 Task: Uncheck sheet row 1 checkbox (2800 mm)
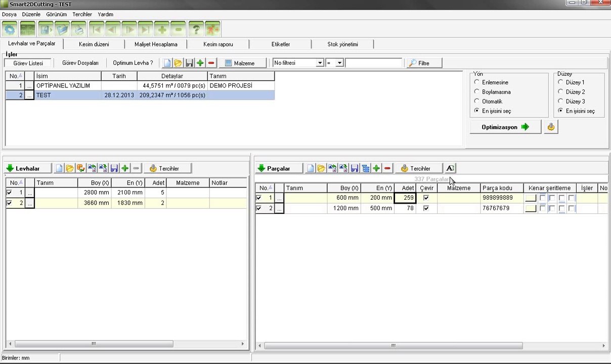(9, 193)
